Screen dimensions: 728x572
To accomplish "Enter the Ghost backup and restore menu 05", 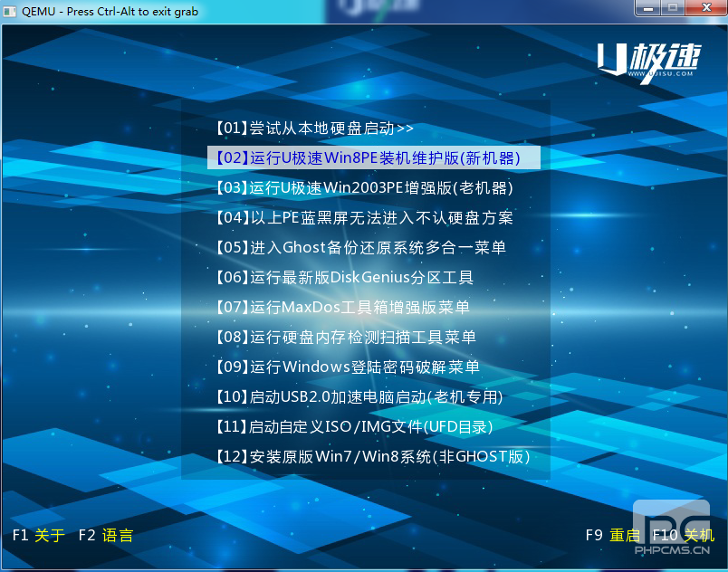I will click(x=360, y=247).
